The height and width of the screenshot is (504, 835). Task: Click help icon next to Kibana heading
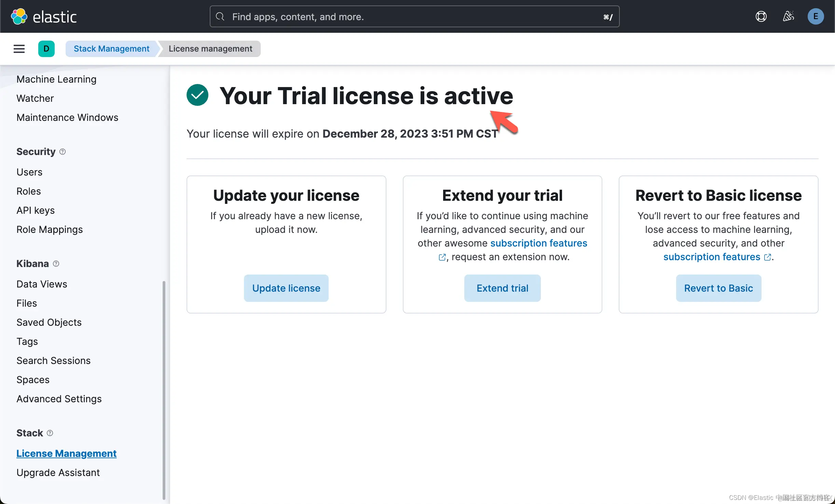point(56,264)
